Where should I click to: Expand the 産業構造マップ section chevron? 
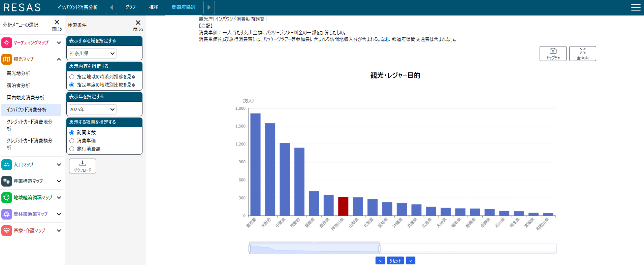point(59,181)
